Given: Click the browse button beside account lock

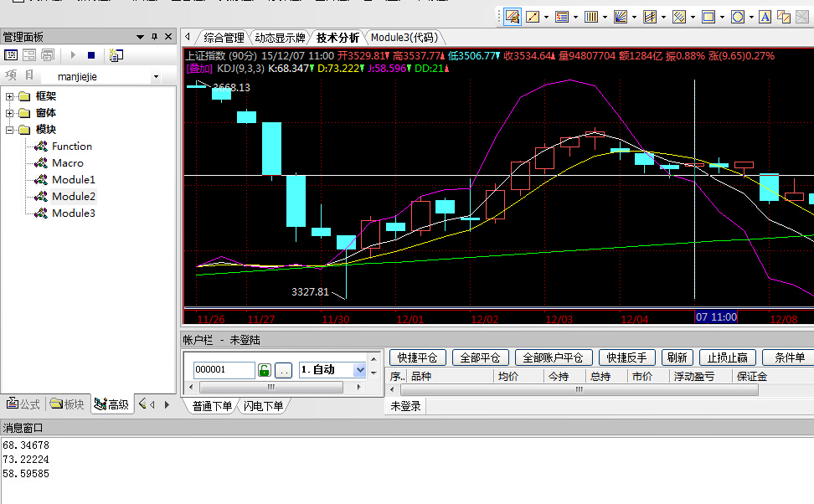Looking at the screenshot, I should tap(283, 370).
